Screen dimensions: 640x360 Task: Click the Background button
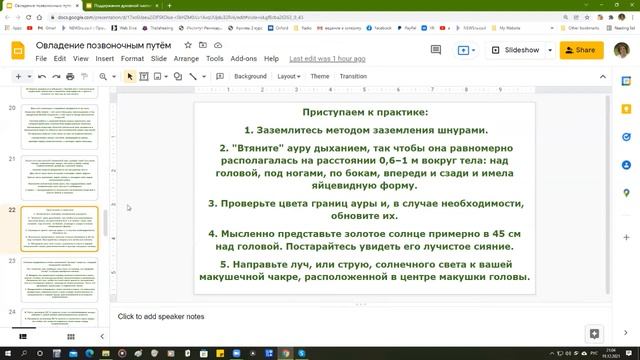tap(250, 76)
